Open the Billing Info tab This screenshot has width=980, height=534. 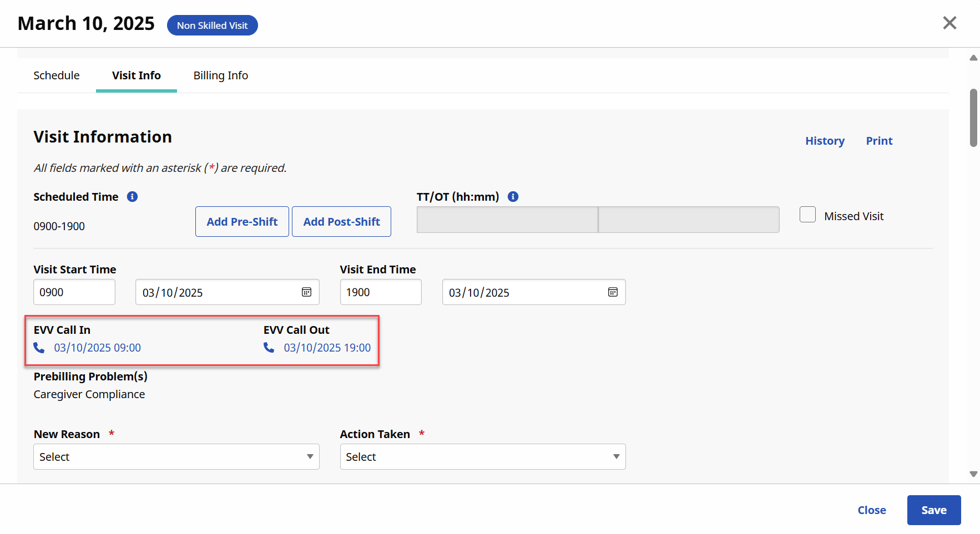click(220, 75)
